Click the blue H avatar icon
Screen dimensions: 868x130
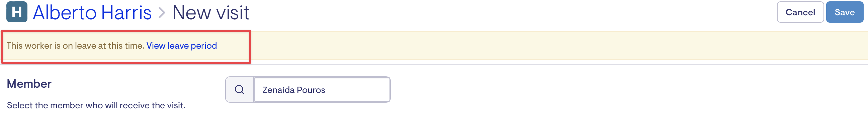click(x=16, y=12)
